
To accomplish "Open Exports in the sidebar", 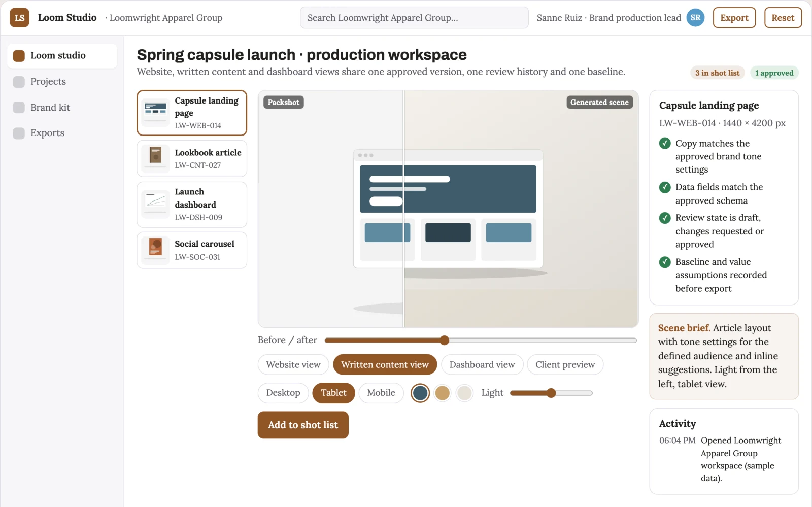I will (62, 133).
